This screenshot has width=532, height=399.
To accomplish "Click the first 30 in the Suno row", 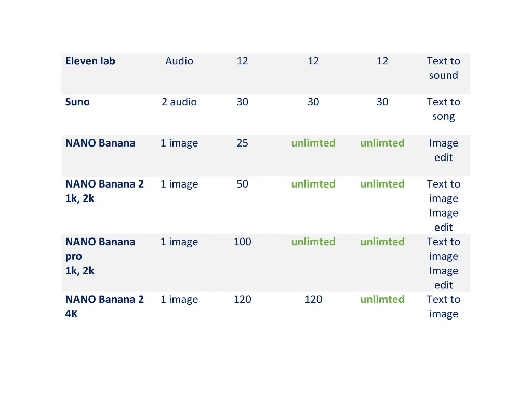I will [x=242, y=102].
